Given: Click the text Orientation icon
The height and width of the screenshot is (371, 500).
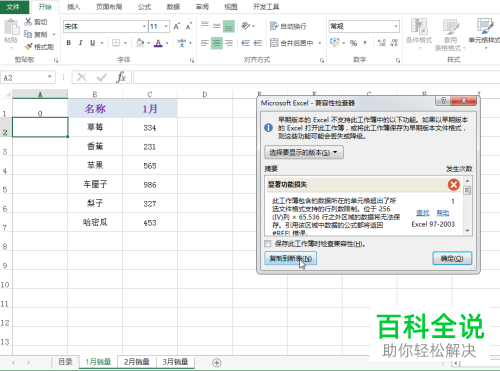Looking at the screenshot, I should tap(246, 26).
